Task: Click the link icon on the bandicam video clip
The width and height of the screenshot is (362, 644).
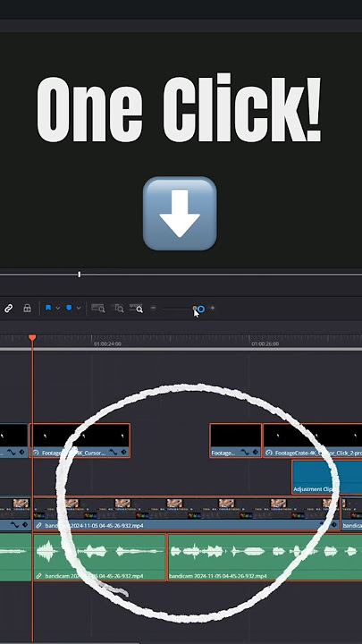Action: tap(39, 525)
